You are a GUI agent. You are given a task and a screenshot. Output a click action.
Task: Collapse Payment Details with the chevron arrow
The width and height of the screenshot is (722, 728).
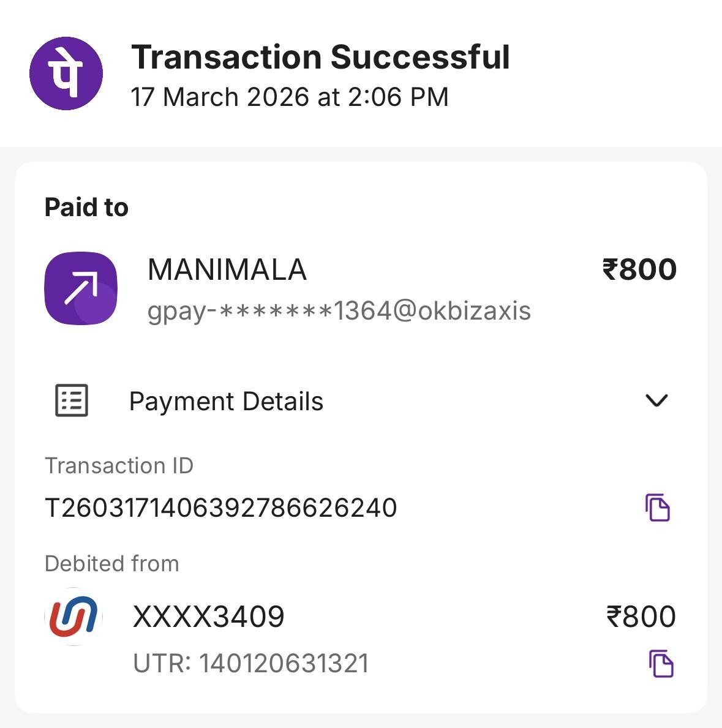[656, 400]
